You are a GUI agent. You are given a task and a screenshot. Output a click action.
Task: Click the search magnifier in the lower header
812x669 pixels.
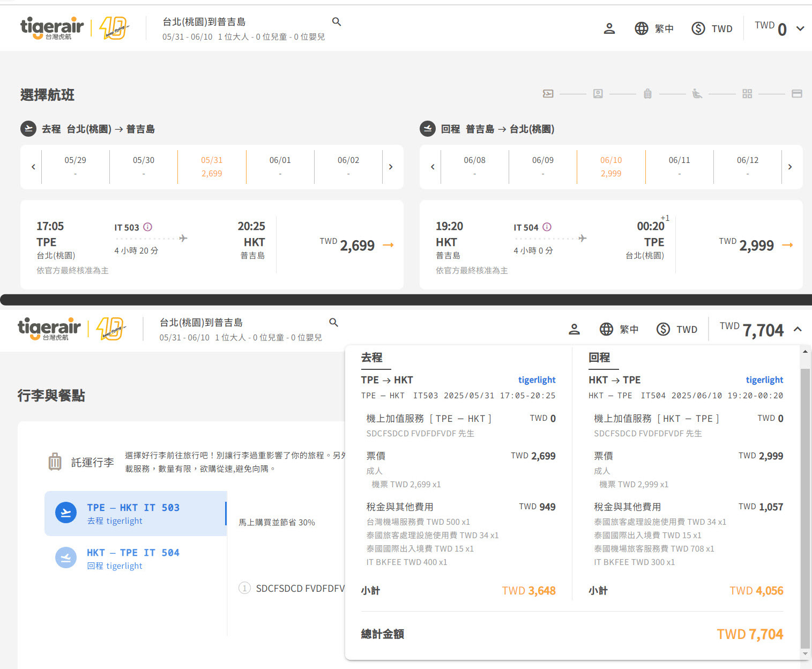click(333, 322)
